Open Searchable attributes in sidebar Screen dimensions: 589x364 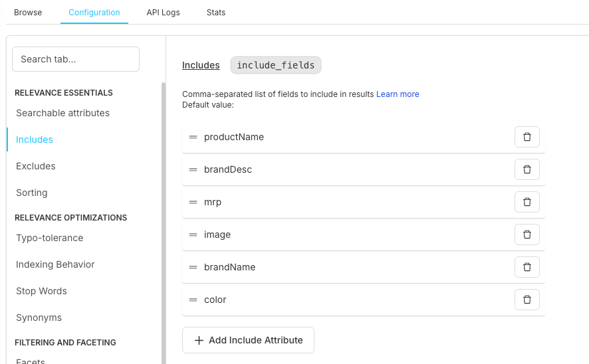pos(62,113)
